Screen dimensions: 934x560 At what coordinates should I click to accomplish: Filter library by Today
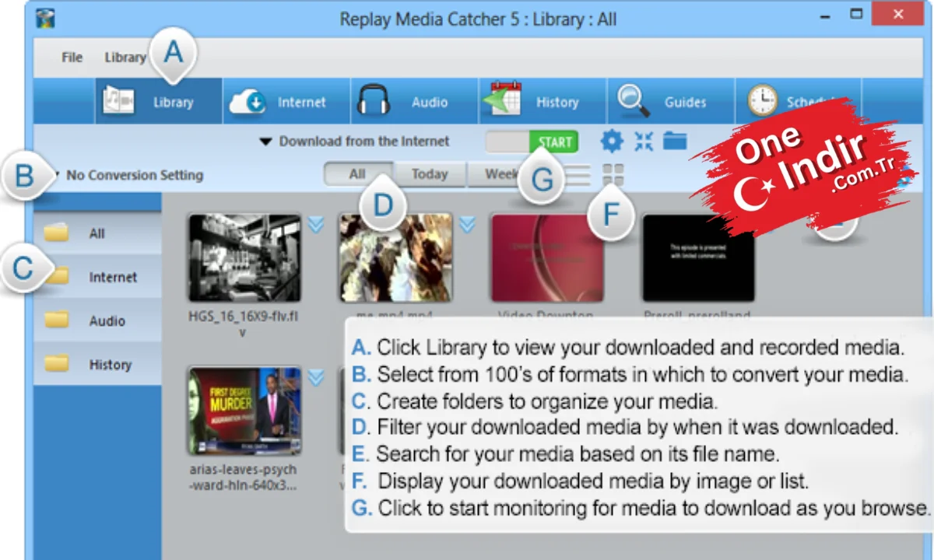click(430, 174)
